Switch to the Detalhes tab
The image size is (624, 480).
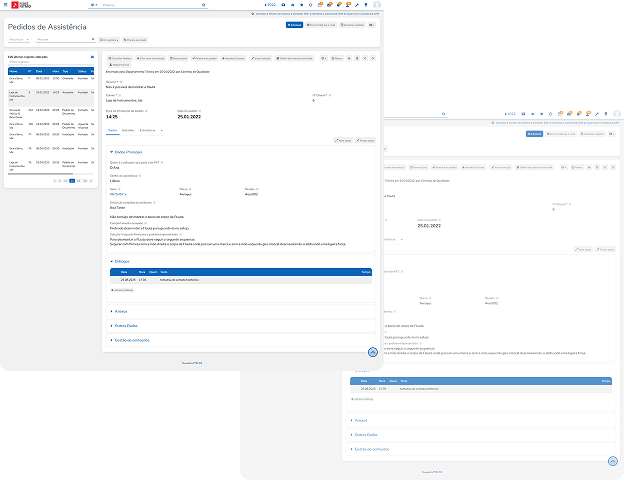pyautogui.click(x=128, y=130)
